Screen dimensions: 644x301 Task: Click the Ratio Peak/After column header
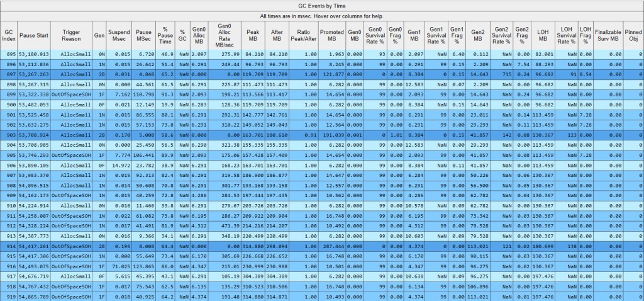tap(301, 35)
